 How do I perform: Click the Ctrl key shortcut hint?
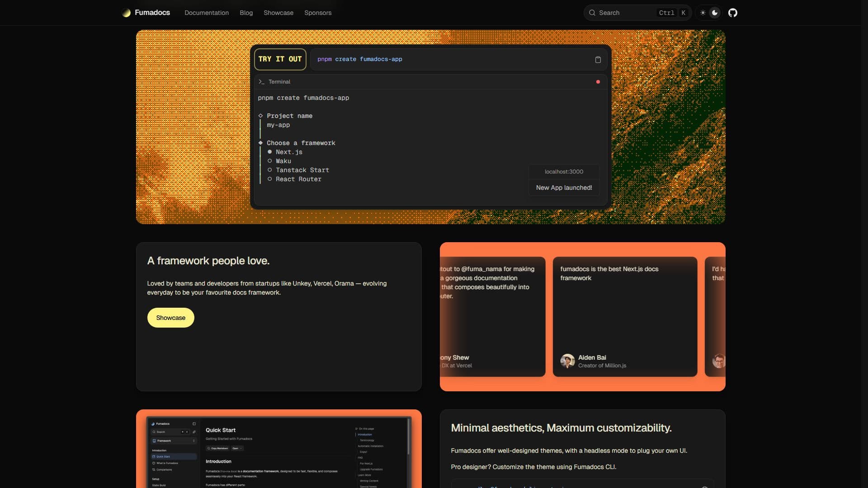[x=666, y=13]
